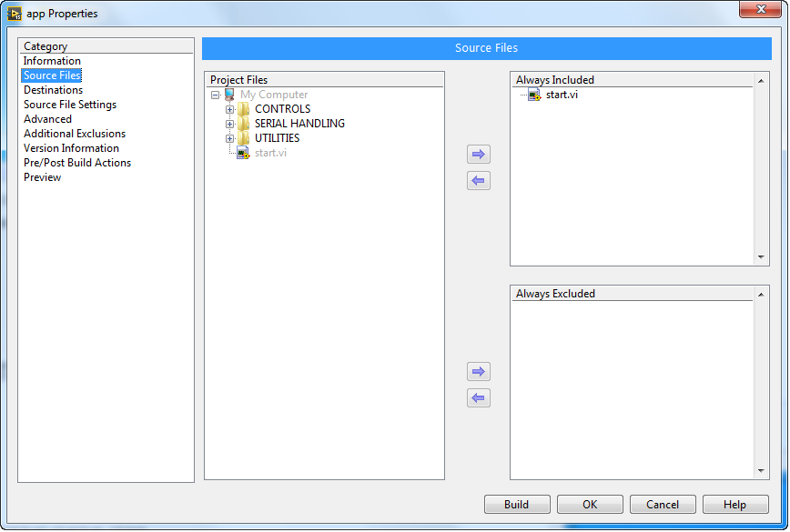
Task: Click the SERIAL HANDLING folder icon
Action: [243, 124]
